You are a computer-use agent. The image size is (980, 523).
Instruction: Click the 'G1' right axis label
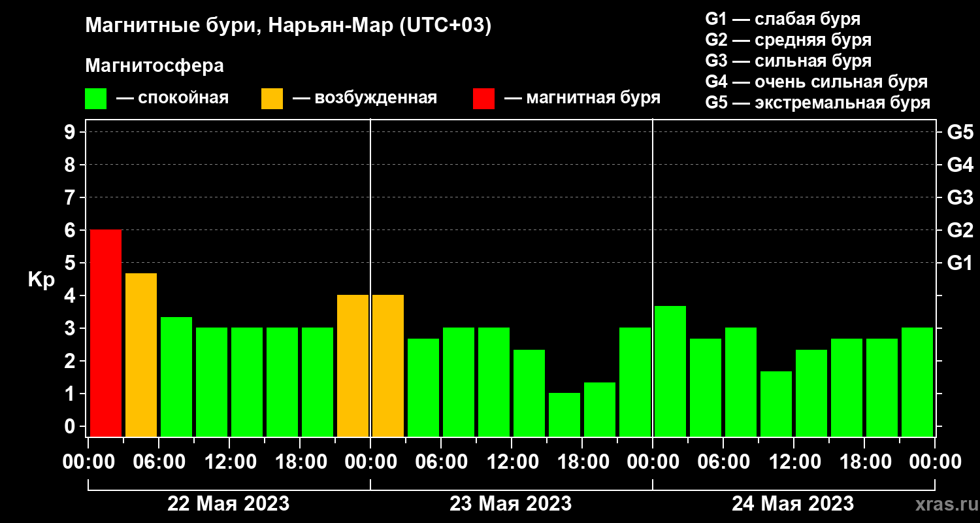960,263
